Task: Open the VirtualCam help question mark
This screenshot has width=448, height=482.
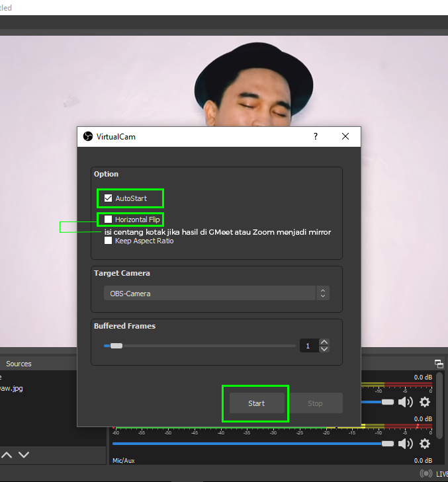Action: coord(316,136)
